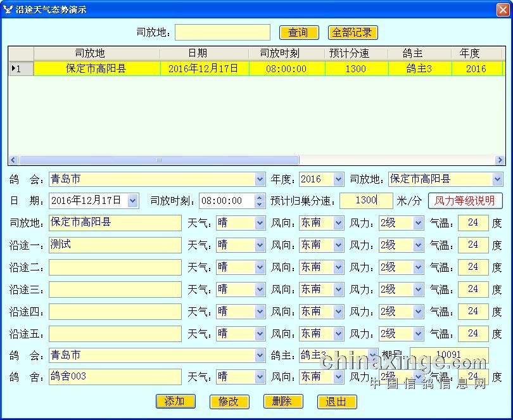
Task: Click the 沿途一 field containing 测试
Action: pyautogui.click(x=115, y=245)
